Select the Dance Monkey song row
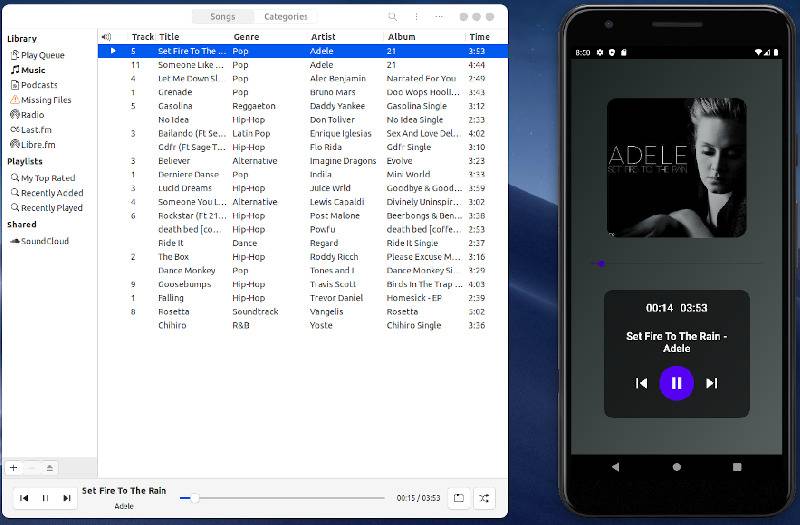800x525 pixels. point(303,270)
